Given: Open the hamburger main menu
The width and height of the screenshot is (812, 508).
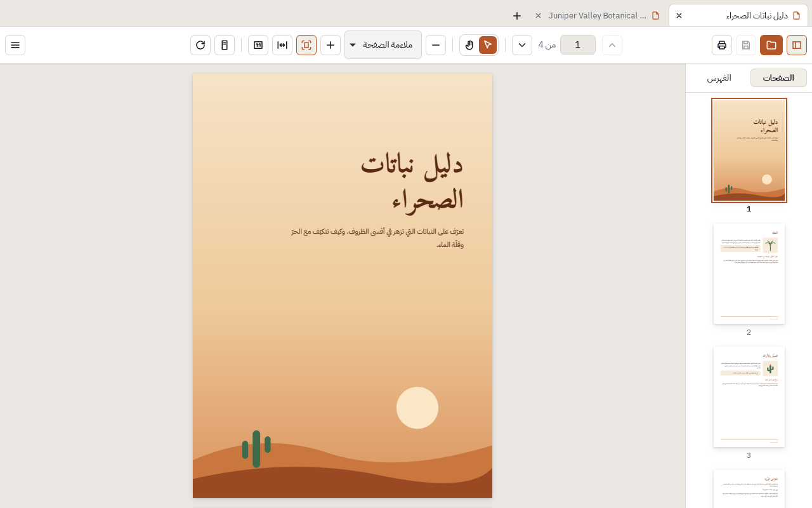Looking at the screenshot, I should click(15, 45).
